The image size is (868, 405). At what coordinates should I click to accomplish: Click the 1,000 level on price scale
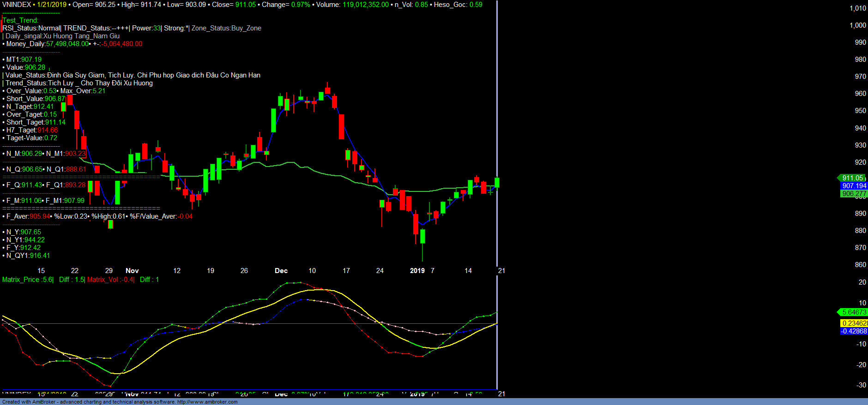point(857,25)
